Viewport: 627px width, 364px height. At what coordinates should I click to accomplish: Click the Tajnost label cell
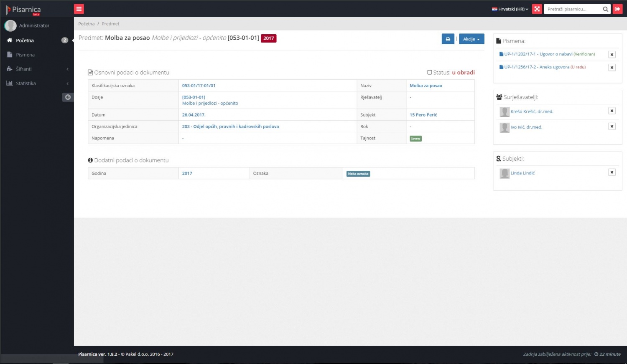tap(382, 138)
